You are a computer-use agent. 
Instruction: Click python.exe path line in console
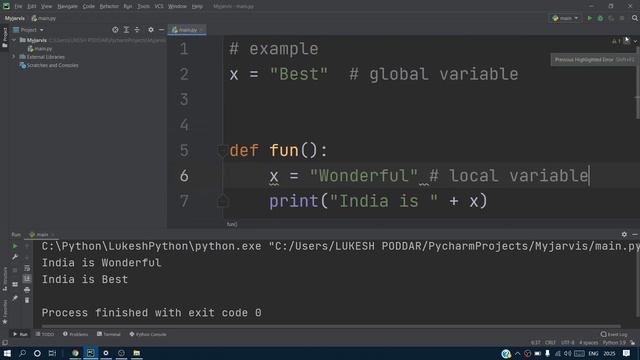340,247
